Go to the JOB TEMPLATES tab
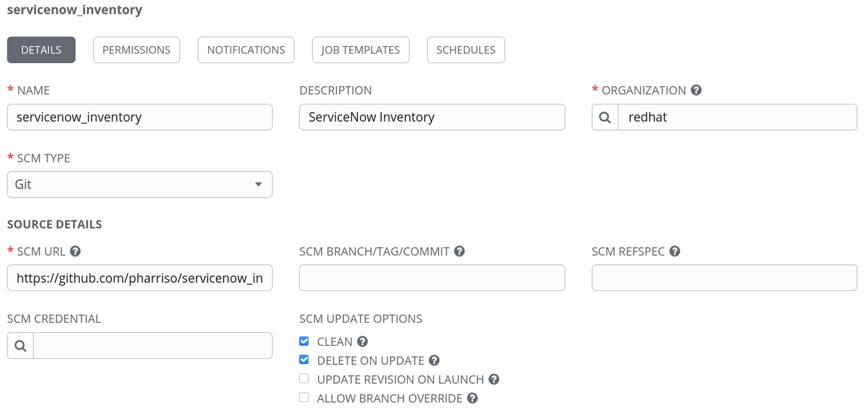 coord(360,49)
